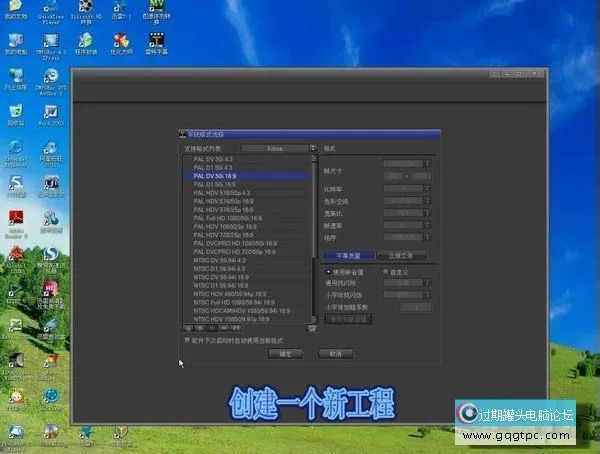Screen dimensions: 600x454
Task: Open the Adobe Reader 8 desktop icon
Action: [x=16, y=219]
